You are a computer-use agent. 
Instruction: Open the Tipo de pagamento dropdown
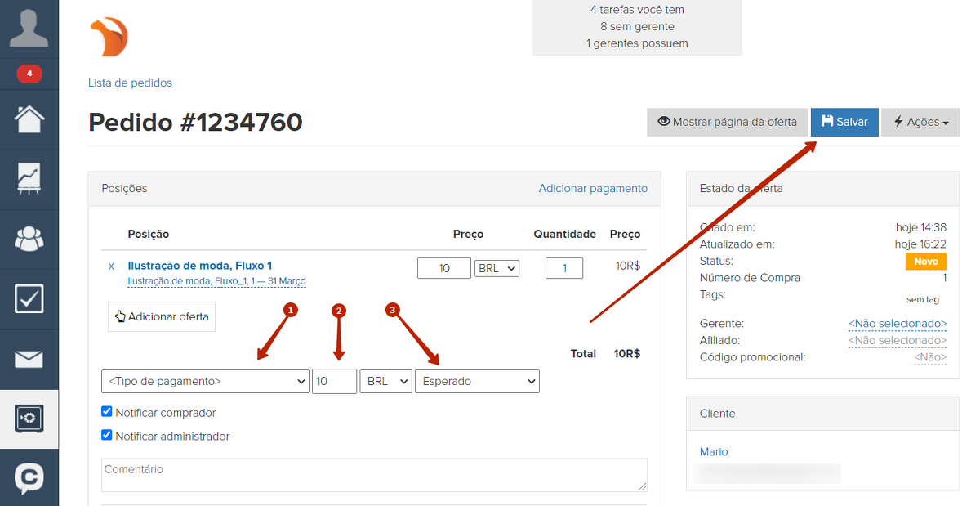204,381
